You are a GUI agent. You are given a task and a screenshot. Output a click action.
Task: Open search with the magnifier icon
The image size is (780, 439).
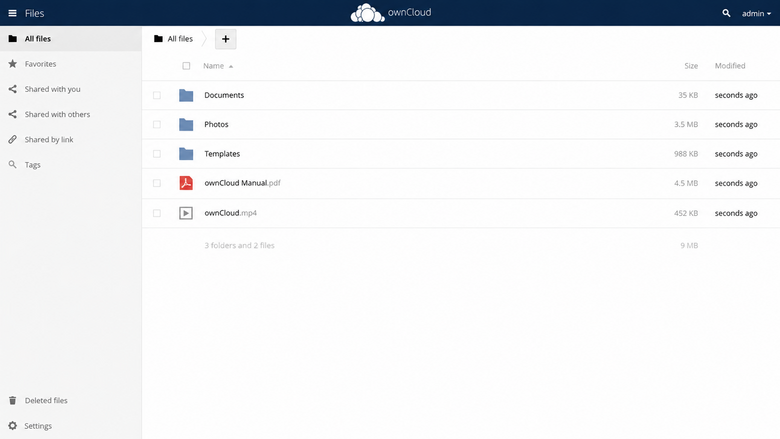pyautogui.click(x=726, y=13)
